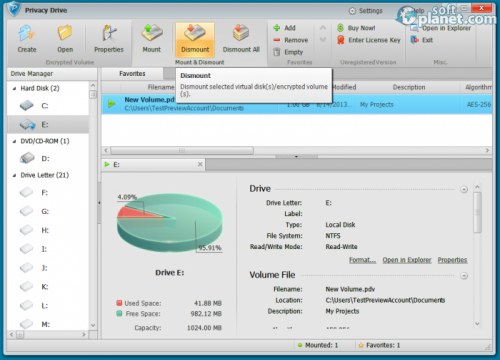500x360 pixels.
Task: Select drive letter M:
Action: (x=48, y=324)
